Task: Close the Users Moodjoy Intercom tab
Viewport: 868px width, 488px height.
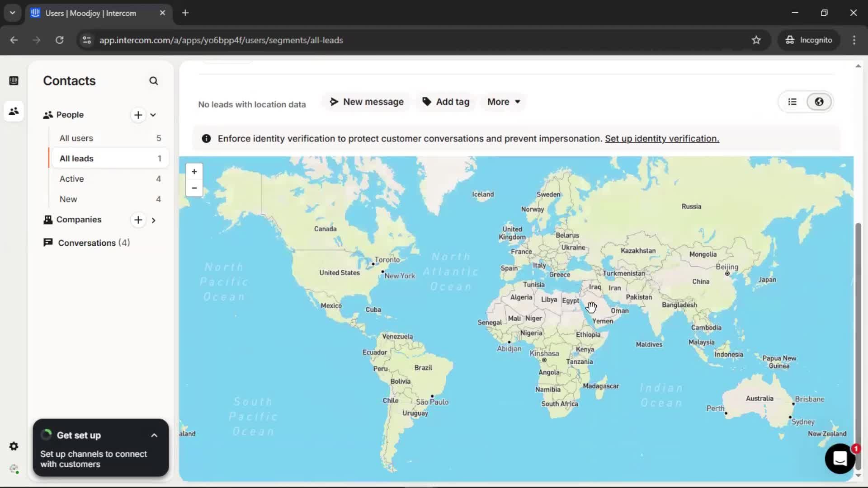Action: 162,13
